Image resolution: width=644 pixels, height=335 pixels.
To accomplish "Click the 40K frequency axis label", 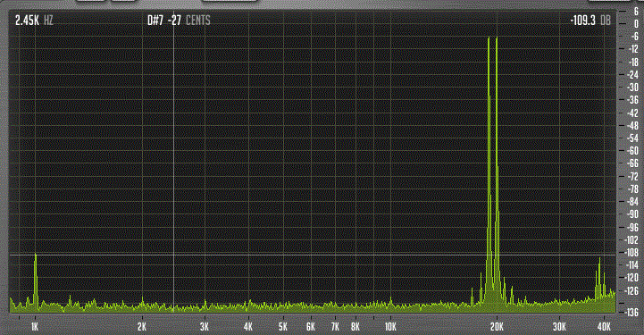I will tap(604, 327).
